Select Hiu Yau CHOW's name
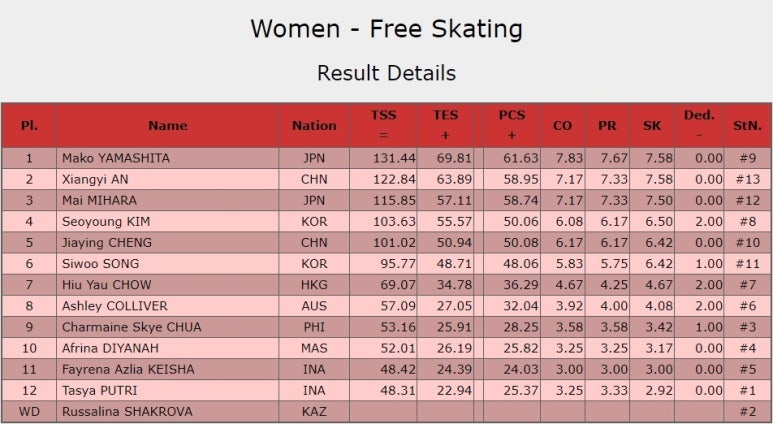 pyautogui.click(x=106, y=285)
